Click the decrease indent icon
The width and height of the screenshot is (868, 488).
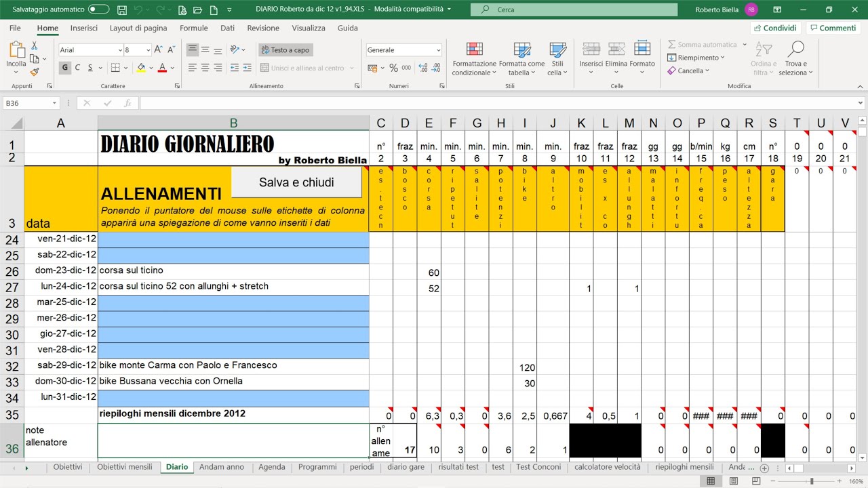click(234, 68)
